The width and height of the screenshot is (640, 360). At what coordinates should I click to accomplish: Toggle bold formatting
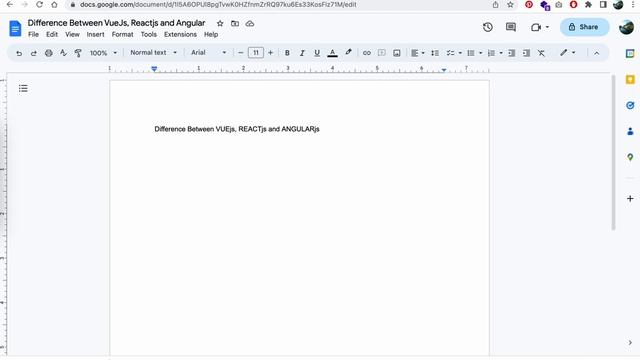click(x=287, y=53)
